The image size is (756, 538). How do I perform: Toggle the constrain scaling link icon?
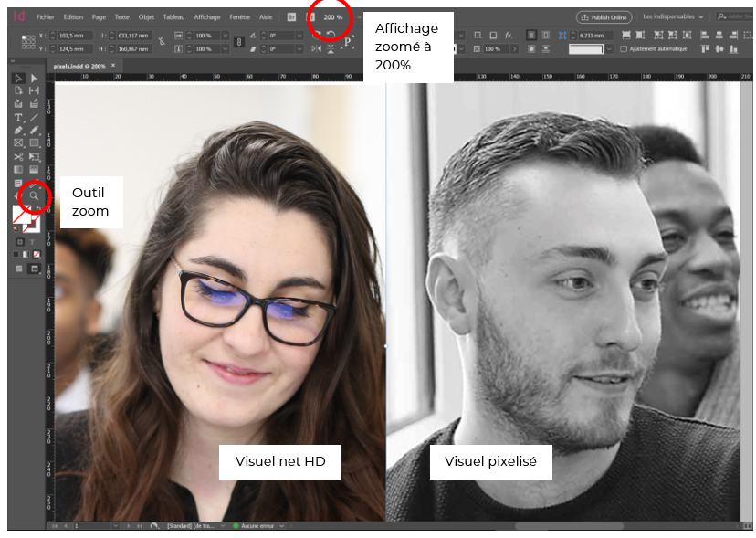pos(239,42)
